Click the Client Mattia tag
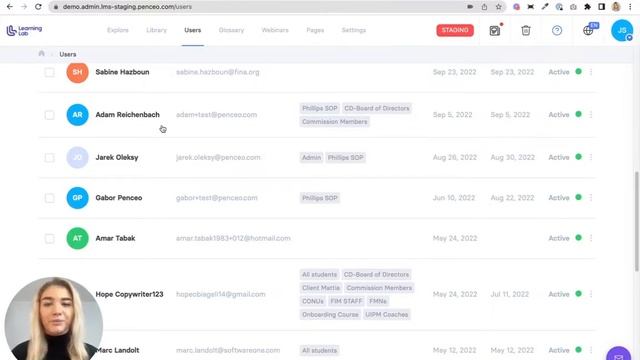 click(321, 288)
